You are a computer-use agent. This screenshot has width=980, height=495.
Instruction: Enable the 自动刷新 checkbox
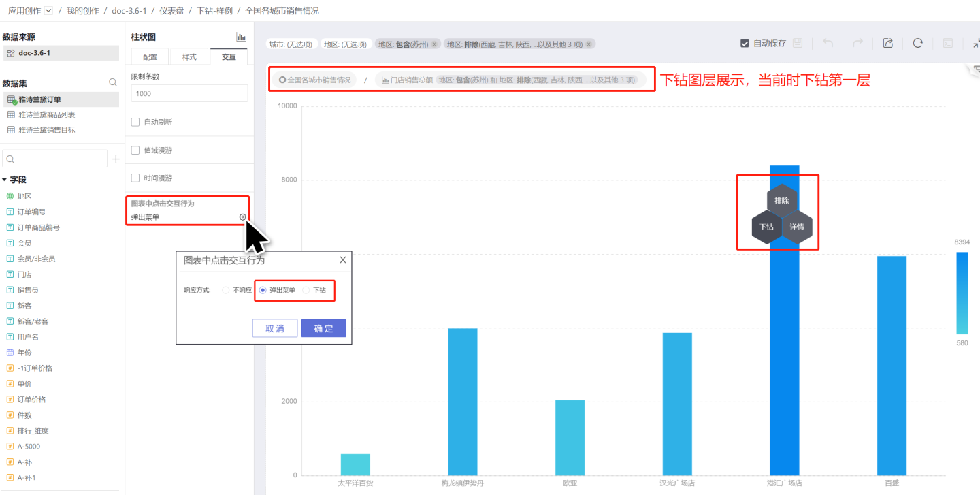coord(135,122)
